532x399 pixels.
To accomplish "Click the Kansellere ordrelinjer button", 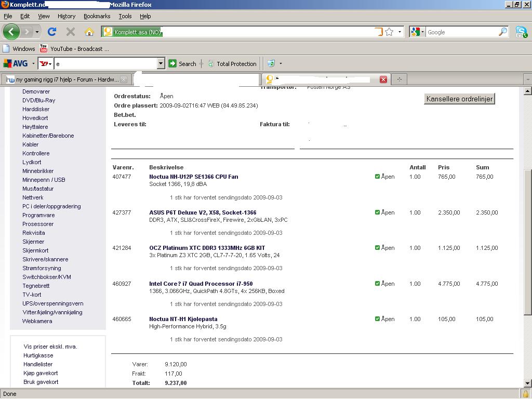I will pos(459,99).
